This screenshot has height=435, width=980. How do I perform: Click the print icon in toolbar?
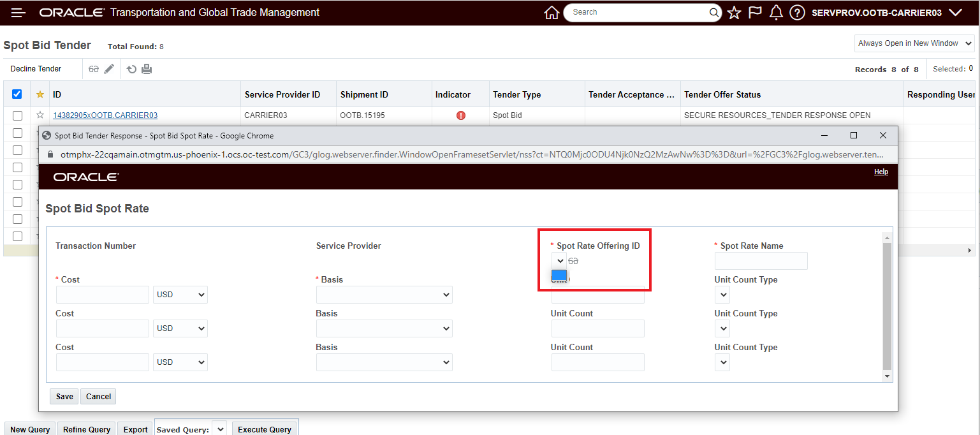[x=147, y=69]
